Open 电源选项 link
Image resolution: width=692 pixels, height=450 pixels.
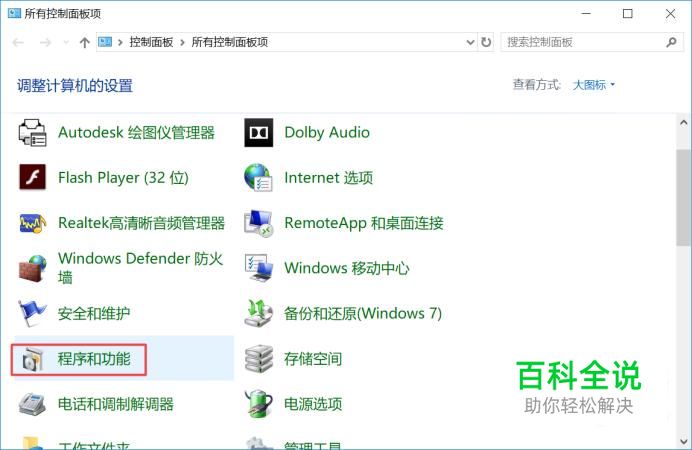313,404
